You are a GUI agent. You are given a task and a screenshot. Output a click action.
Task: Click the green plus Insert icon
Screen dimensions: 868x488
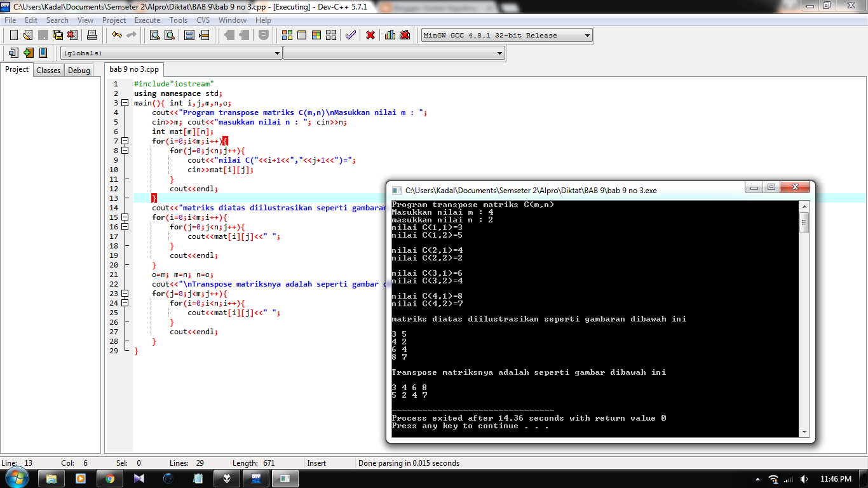coord(28,53)
